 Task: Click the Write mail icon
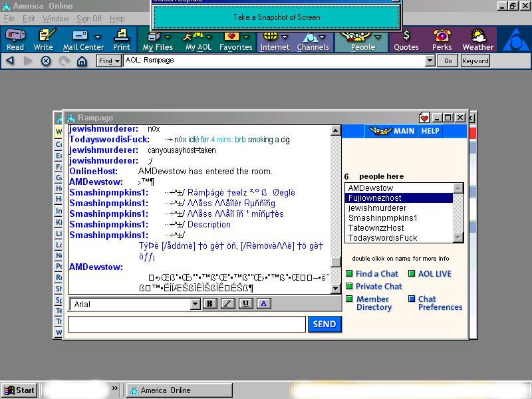(x=43, y=39)
